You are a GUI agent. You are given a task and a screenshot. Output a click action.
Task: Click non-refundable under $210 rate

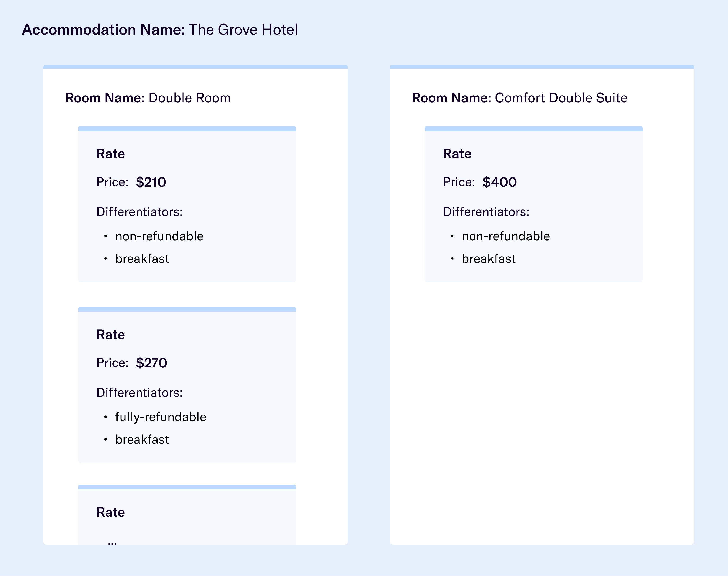tap(159, 236)
